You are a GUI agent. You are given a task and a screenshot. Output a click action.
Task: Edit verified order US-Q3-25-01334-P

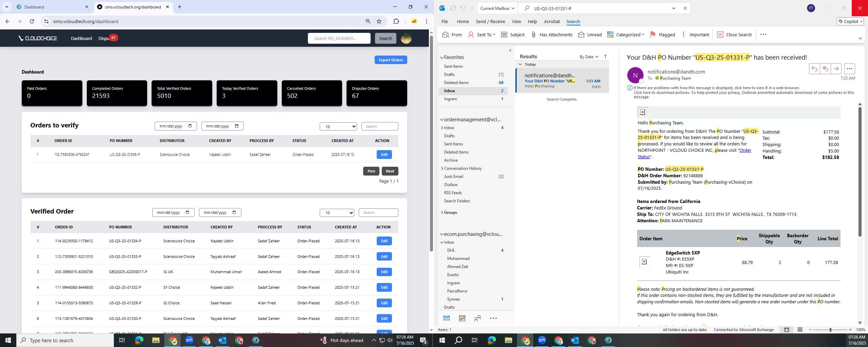(384, 241)
